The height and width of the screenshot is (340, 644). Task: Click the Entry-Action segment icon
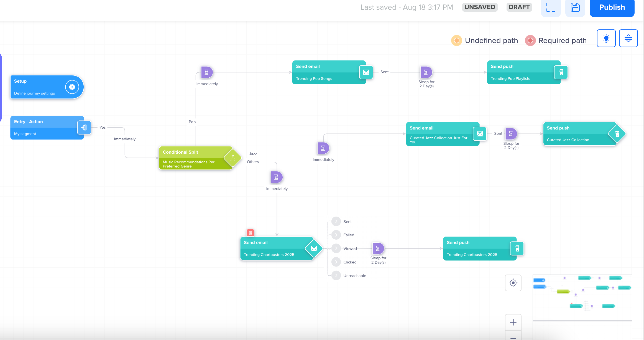point(84,127)
